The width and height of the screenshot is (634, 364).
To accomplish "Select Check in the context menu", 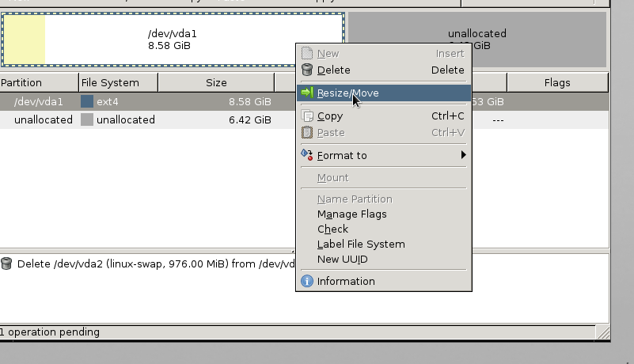I will click(x=332, y=229).
